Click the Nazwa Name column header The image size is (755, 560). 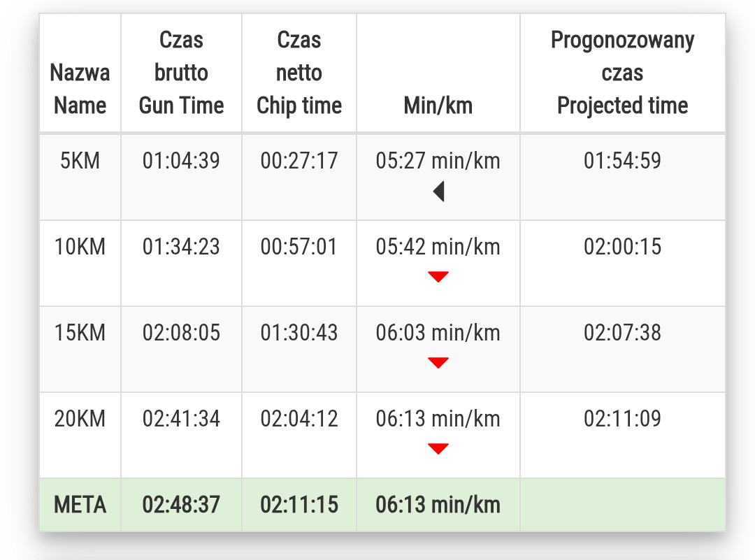(80, 89)
